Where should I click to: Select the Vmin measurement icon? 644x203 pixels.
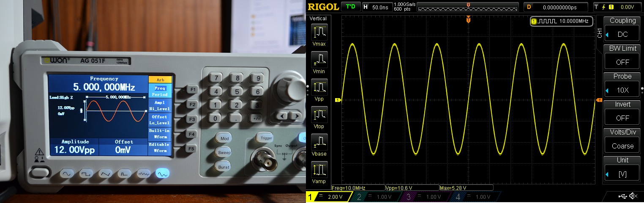[319, 60]
